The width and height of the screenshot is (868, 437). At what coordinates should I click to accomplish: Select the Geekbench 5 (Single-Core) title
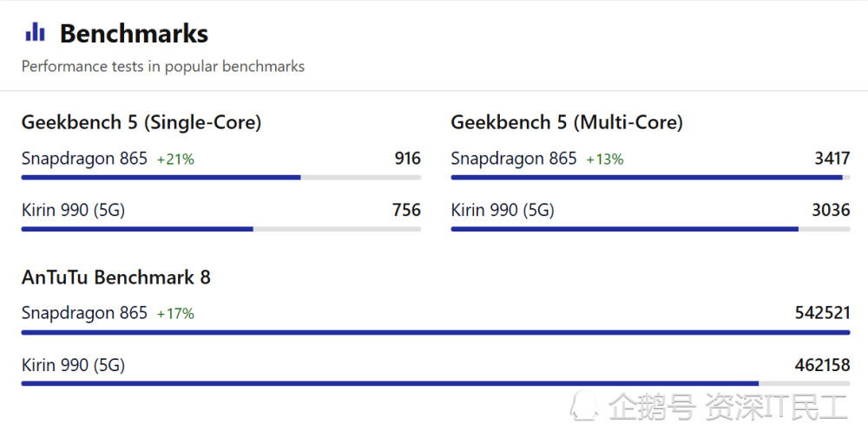coord(141,121)
